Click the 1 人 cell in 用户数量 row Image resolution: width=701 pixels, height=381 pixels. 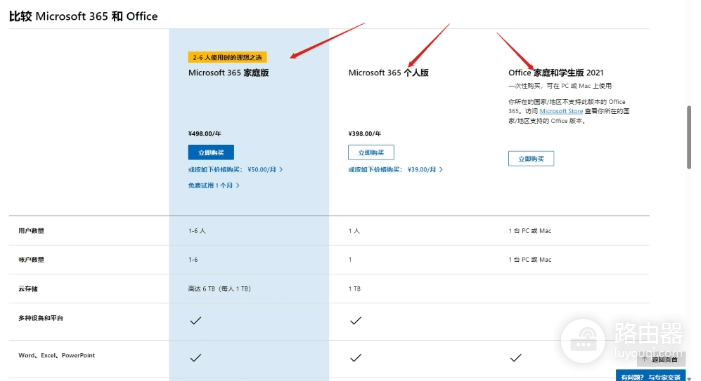354,231
